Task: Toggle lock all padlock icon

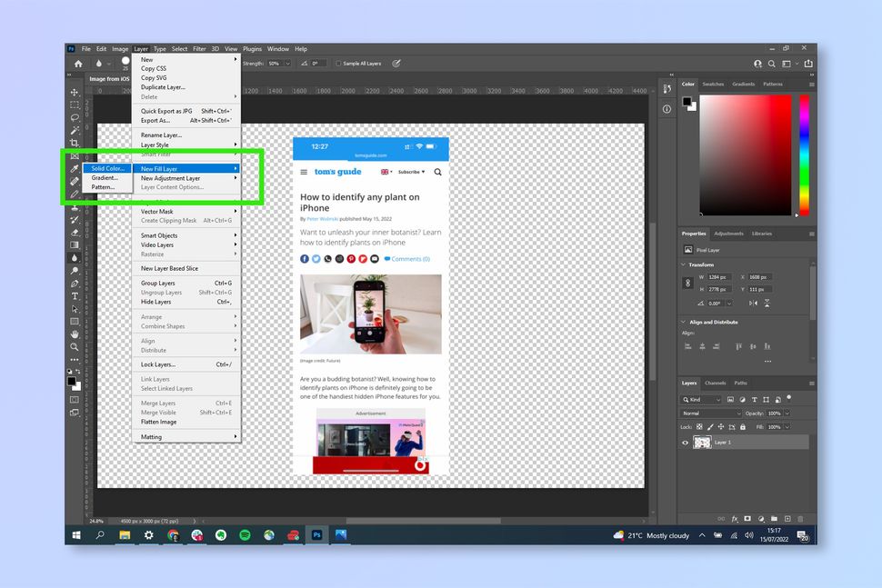Action: [x=743, y=427]
